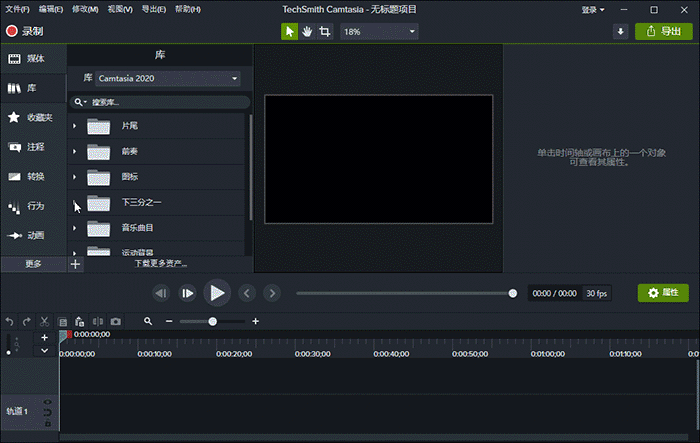
Task: Select the arrow edit mode tool
Action: (289, 32)
